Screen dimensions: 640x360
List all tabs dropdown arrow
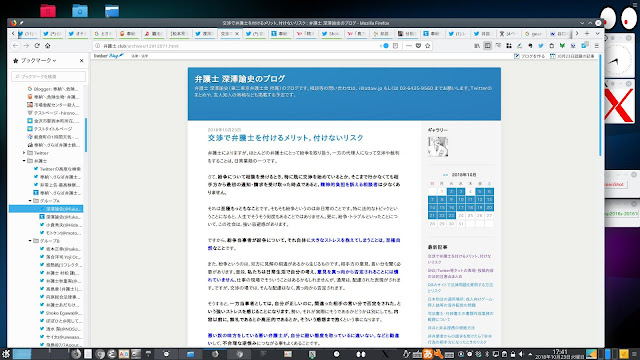[x=597, y=33]
